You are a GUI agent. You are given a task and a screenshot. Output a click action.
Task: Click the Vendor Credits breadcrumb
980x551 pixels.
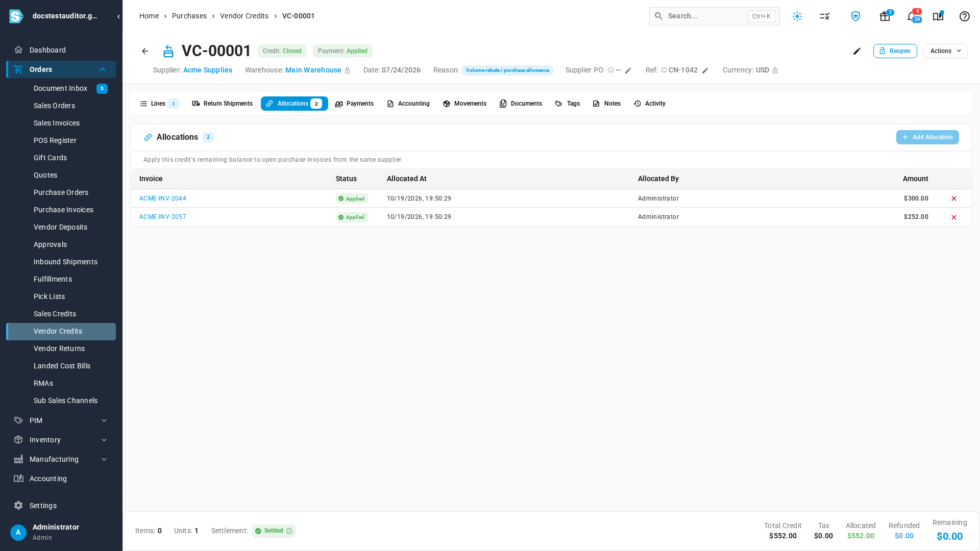pyautogui.click(x=244, y=16)
